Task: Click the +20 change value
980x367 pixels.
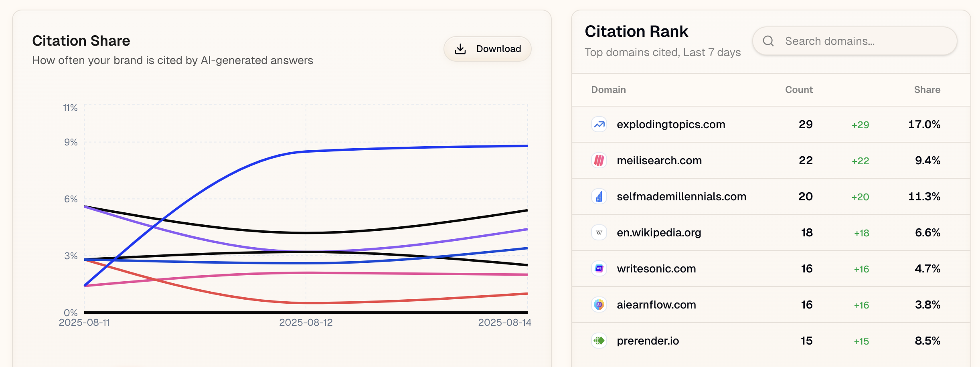Action: 860,197
